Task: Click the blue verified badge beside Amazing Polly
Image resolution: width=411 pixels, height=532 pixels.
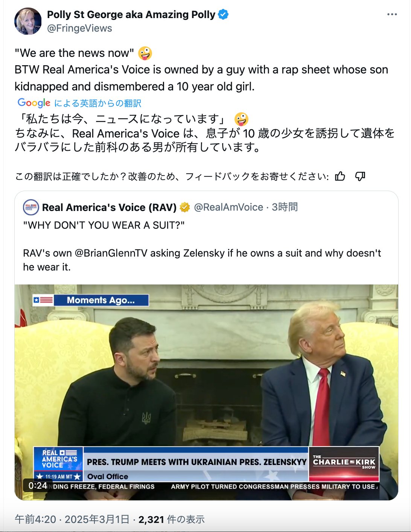Action: [223, 15]
